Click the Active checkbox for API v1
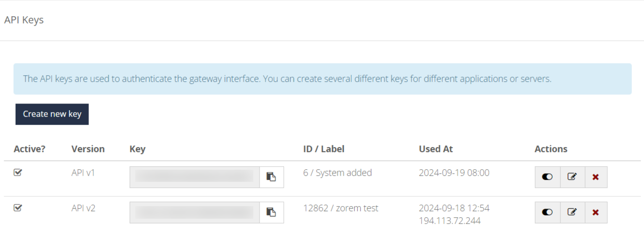Viewport: 644px width, 245px height. (18, 173)
